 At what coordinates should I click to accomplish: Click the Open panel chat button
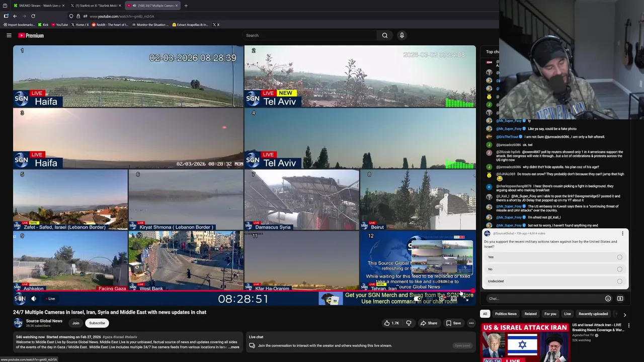pos(462,345)
